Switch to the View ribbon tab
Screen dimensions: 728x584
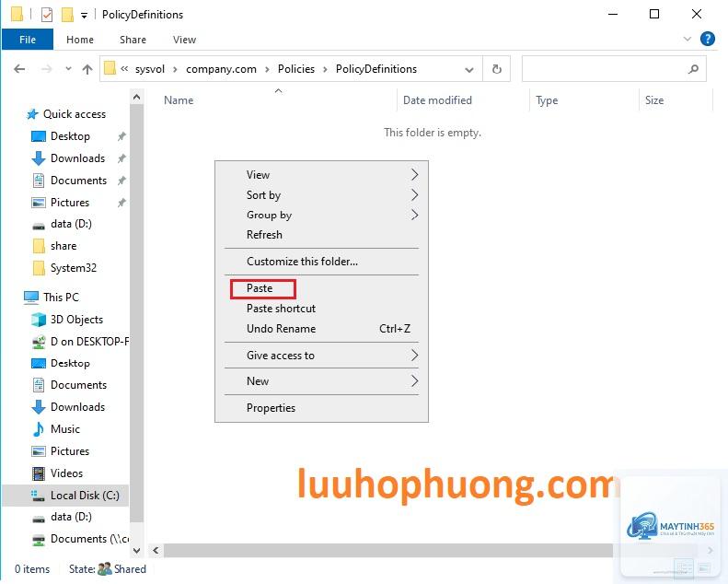pyautogui.click(x=184, y=40)
